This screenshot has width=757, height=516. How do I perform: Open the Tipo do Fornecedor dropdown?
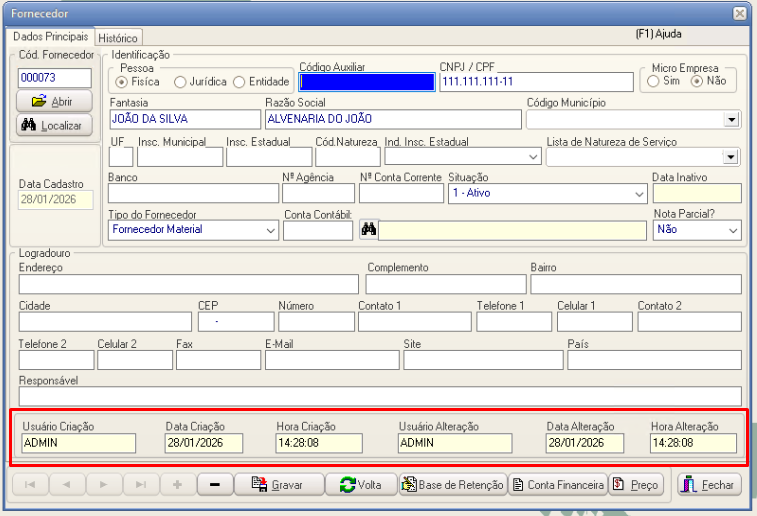click(x=270, y=230)
